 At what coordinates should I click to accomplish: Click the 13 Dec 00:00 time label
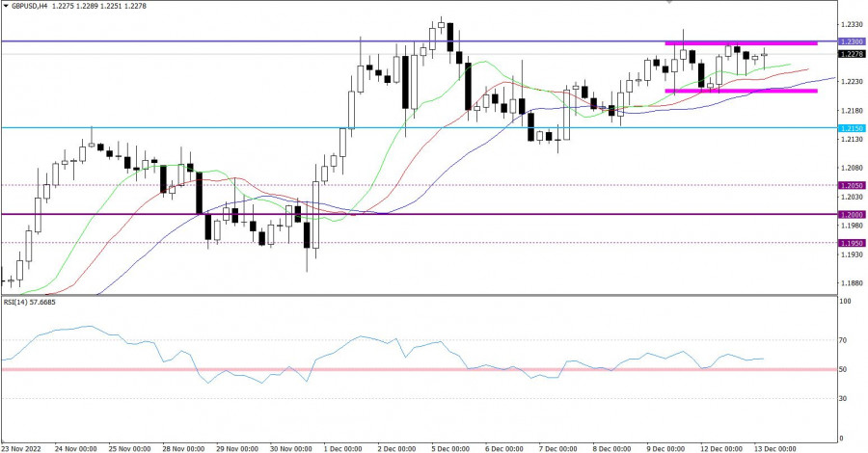(x=776, y=448)
